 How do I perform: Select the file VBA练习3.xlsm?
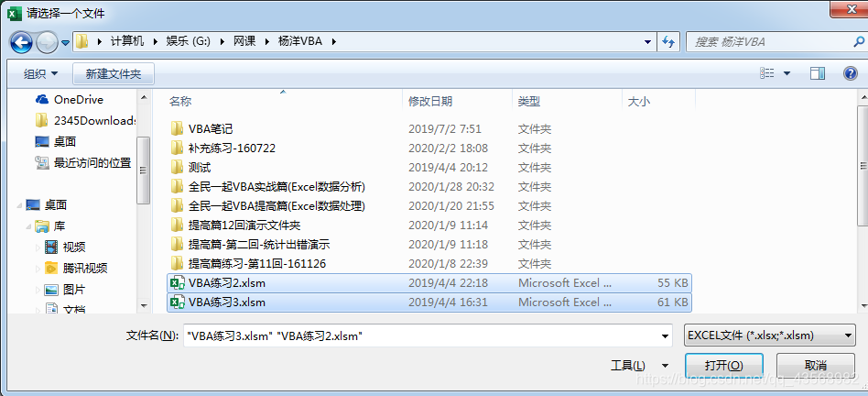point(429,302)
